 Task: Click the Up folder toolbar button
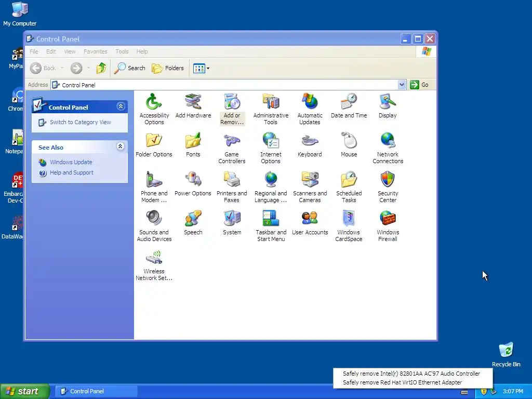[x=101, y=68]
